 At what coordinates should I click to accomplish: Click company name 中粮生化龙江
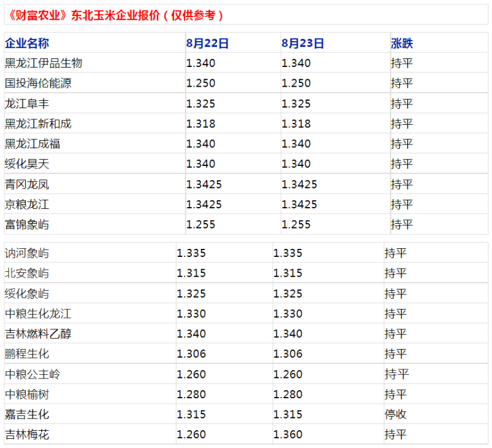pos(38,313)
